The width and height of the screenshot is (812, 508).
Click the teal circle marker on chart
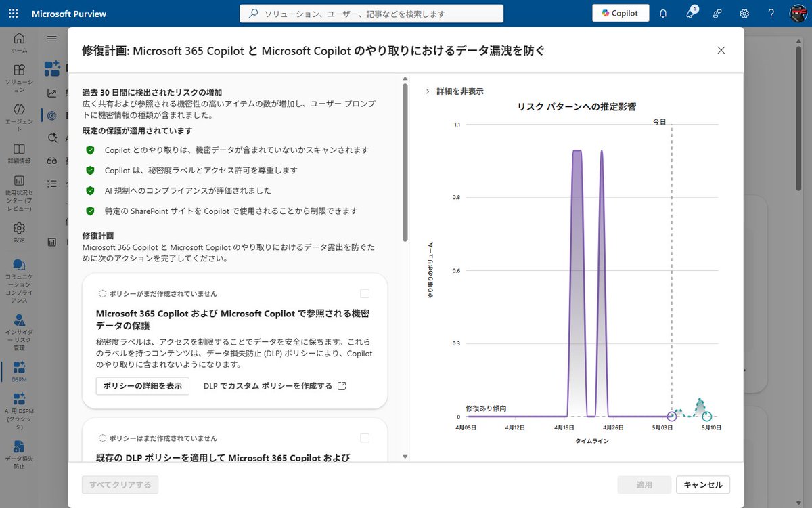(707, 417)
